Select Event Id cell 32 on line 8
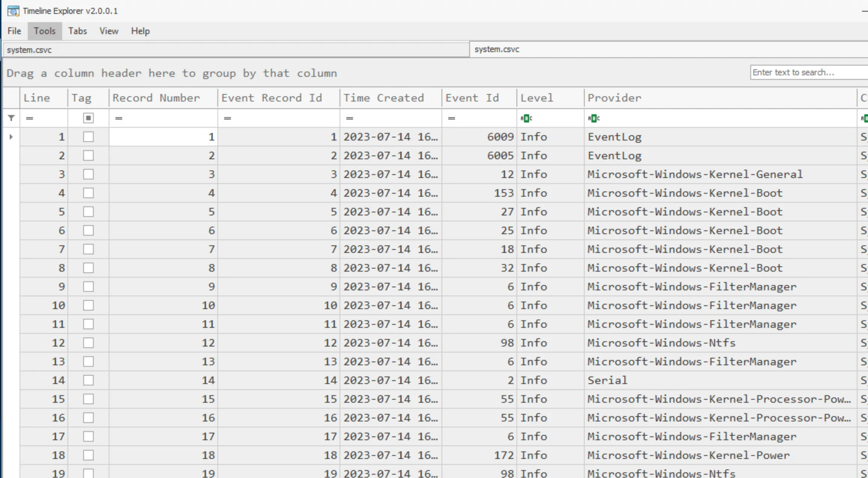Image resolution: width=868 pixels, height=478 pixels. click(479, 268)
